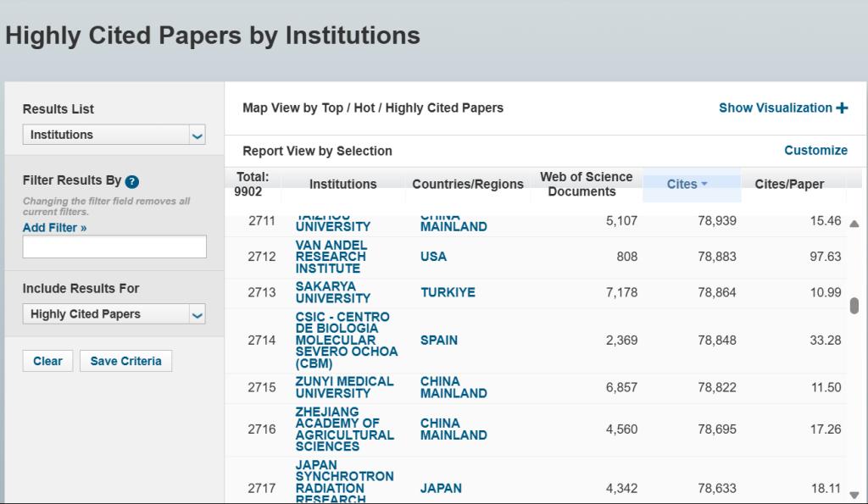Click the Web of Science Documents header
Screen dimensions: 868x504
point(587,184)
